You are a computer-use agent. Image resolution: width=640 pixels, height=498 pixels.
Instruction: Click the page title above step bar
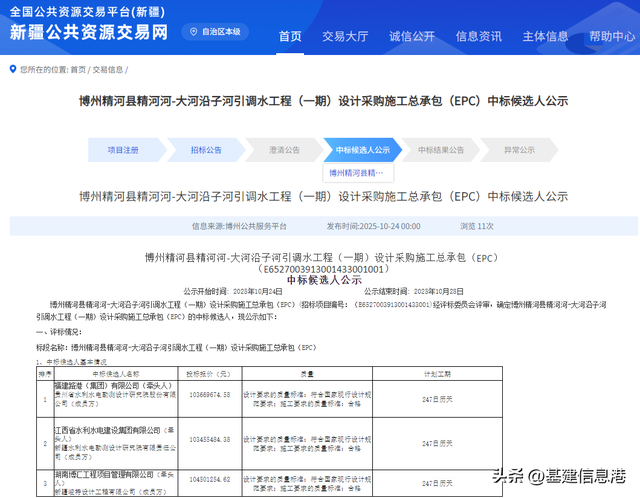(324, 101)
